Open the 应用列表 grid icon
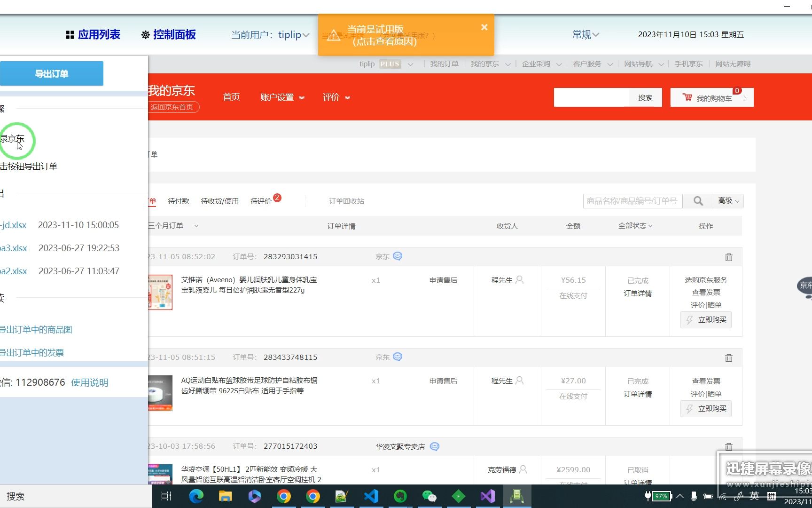The width and height of the screenshot is (812, 508). [x=70, y=35]
